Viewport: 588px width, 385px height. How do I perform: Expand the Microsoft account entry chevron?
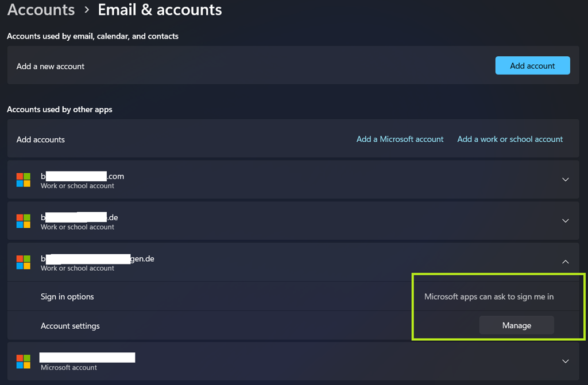(x=565, y=361)
